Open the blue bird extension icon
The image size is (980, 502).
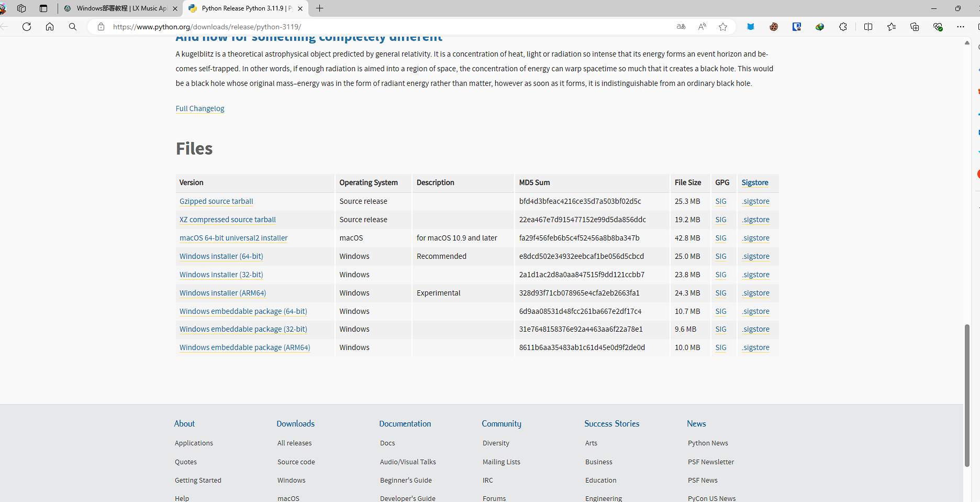[x=751, y=27]
